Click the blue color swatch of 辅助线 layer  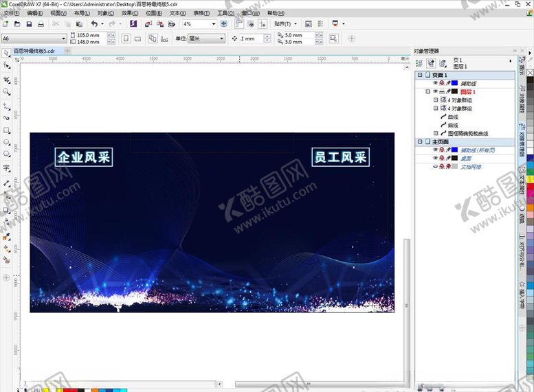tap(455, 83)
